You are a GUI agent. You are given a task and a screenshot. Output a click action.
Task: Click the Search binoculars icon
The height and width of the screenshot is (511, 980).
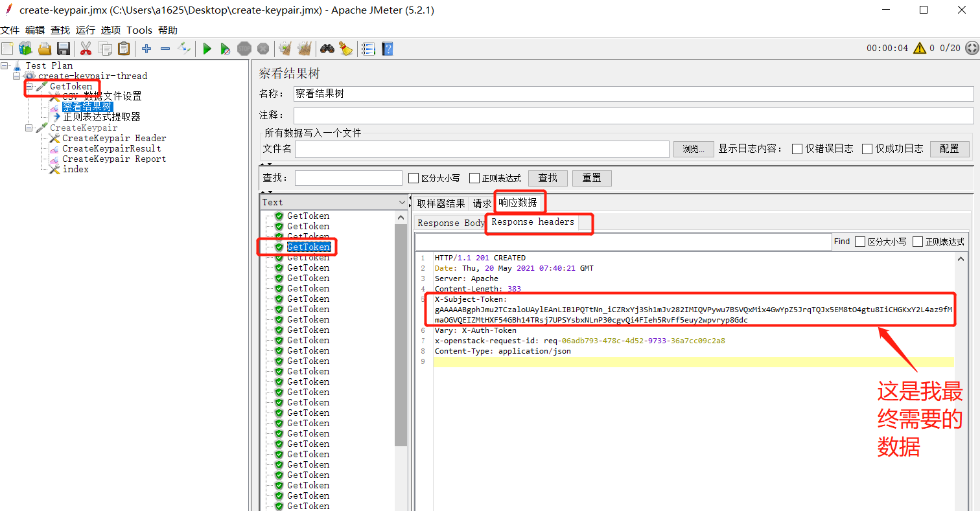click(x=327, y=49)
